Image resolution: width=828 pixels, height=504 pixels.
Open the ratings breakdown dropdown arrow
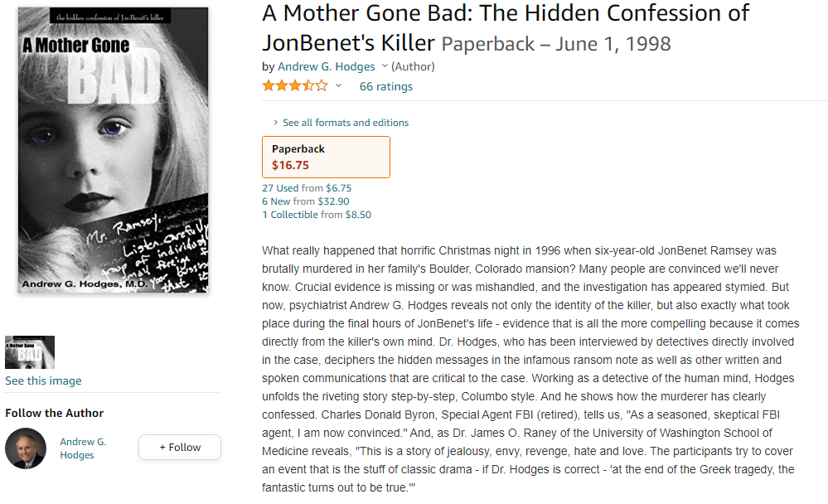click(338, 86)
